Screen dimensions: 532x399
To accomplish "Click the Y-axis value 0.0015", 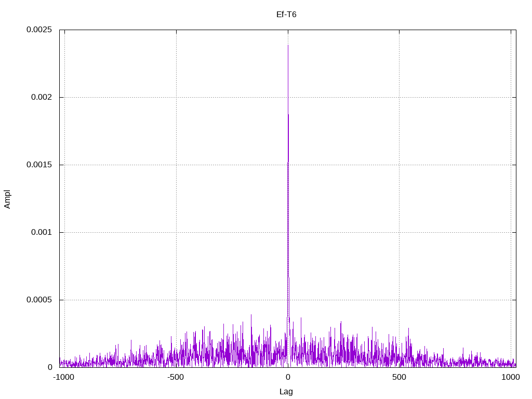I will coord(39,165).
